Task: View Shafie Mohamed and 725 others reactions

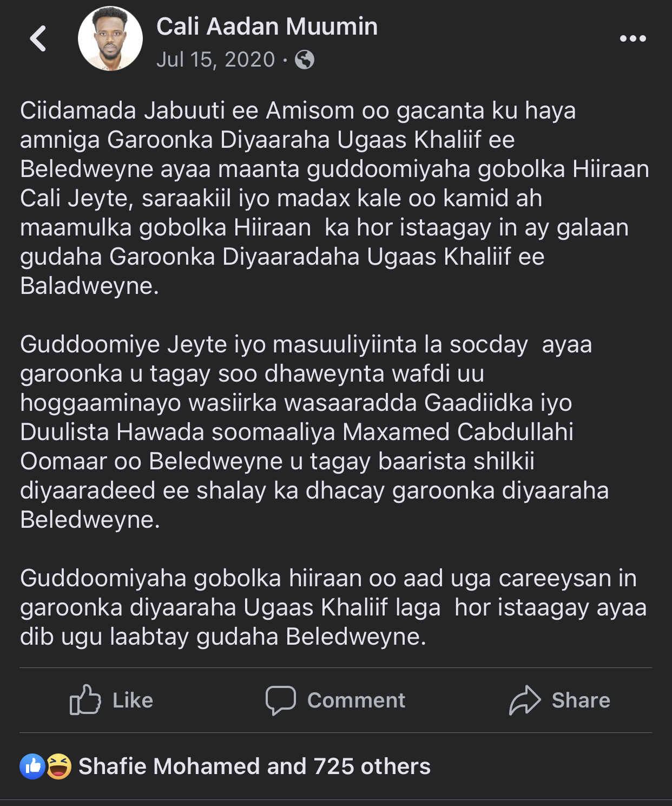Action: [254, 766]
